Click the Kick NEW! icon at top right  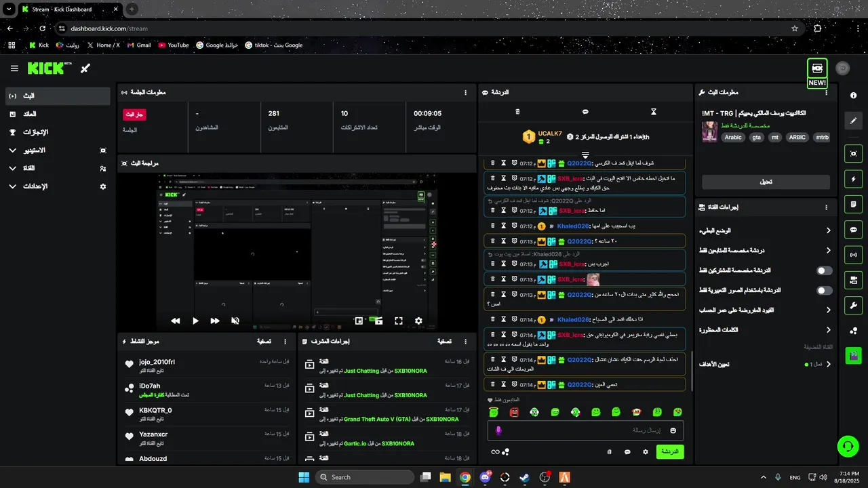[817, 73]
